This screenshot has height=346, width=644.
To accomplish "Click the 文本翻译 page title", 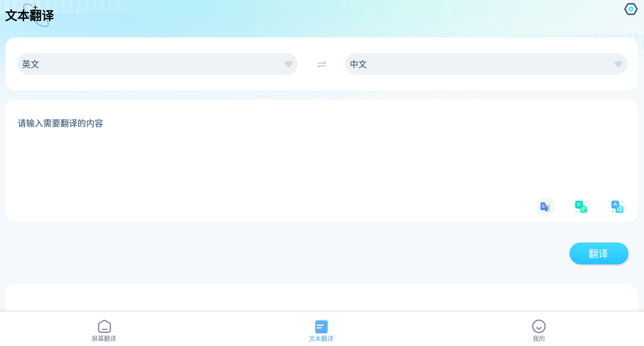I will coord(29,16).
